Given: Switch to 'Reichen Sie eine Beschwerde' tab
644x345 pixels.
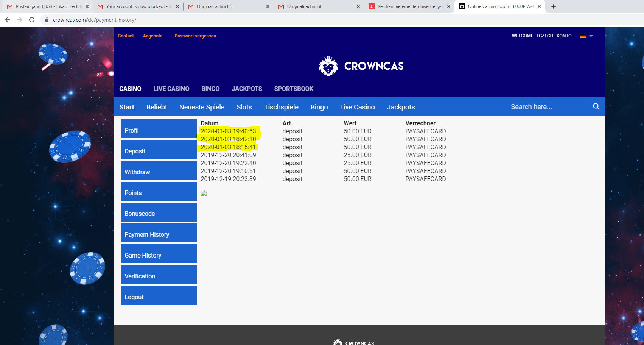Looking at the screenshot, I should click(410, 6).
